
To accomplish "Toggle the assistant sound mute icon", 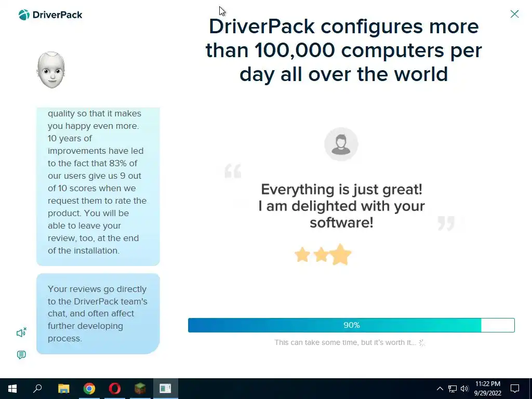I will pos(21,333).
